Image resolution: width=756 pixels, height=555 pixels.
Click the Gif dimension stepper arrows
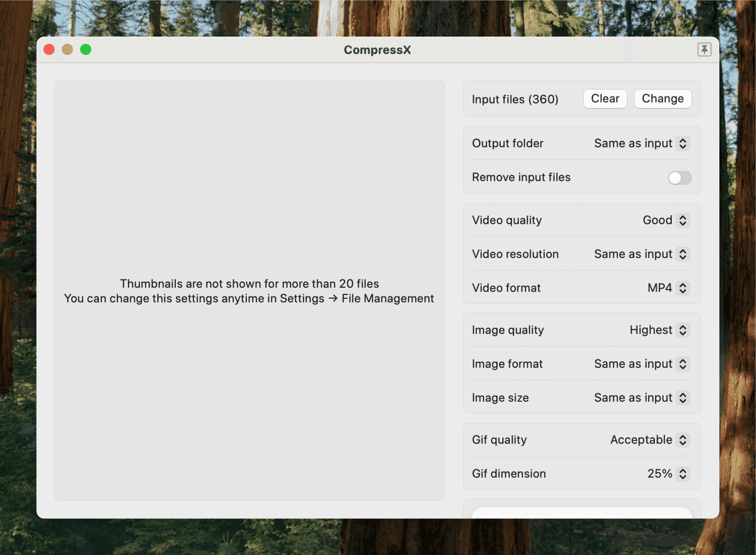(682, 474)
